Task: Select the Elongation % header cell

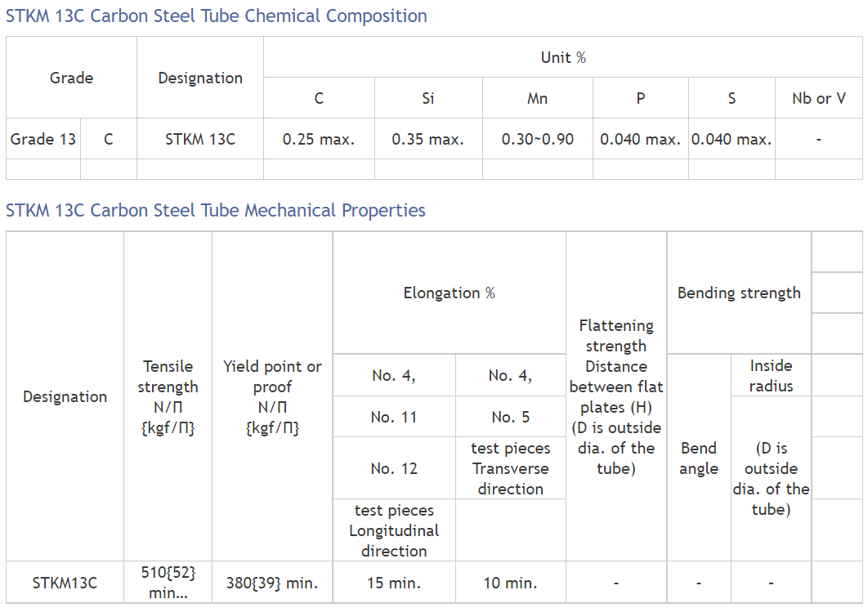Action: 449,293
